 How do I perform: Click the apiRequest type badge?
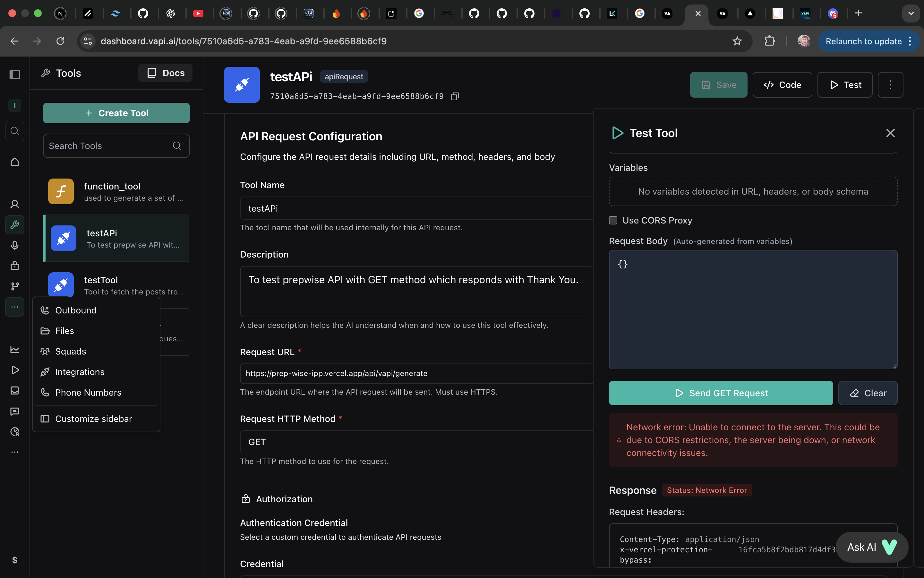pyautogui.click(x=344, y=76)
